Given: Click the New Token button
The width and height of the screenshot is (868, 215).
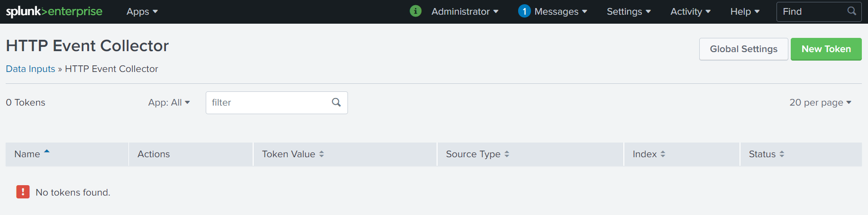Looking at the screenshot, I should coord(826,49).
